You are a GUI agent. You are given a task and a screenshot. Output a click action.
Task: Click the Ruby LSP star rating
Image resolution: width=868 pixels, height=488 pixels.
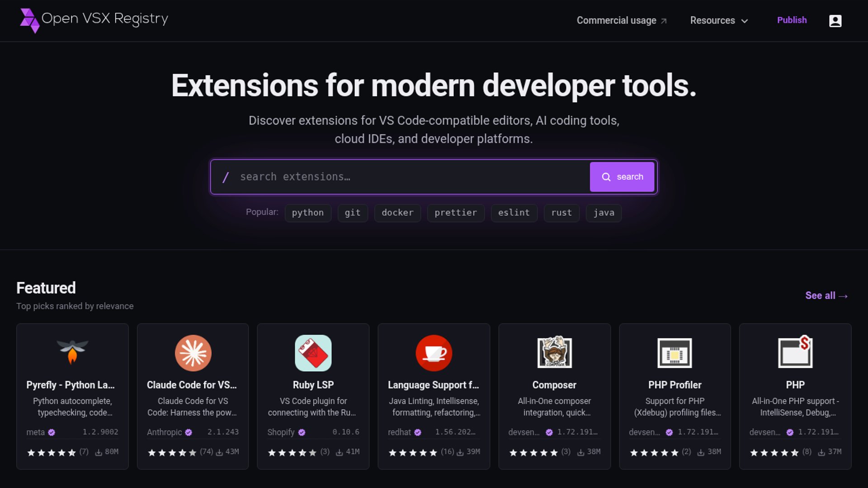point(292,452)
